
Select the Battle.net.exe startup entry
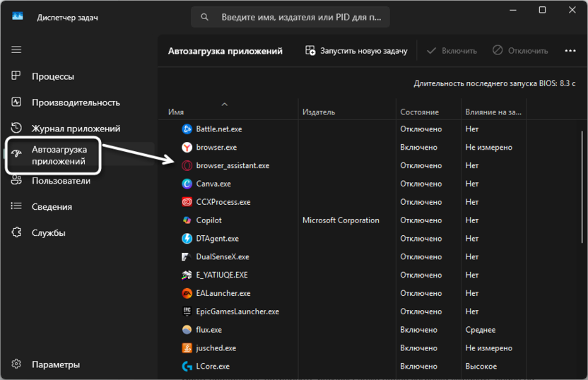click(218, 129)
